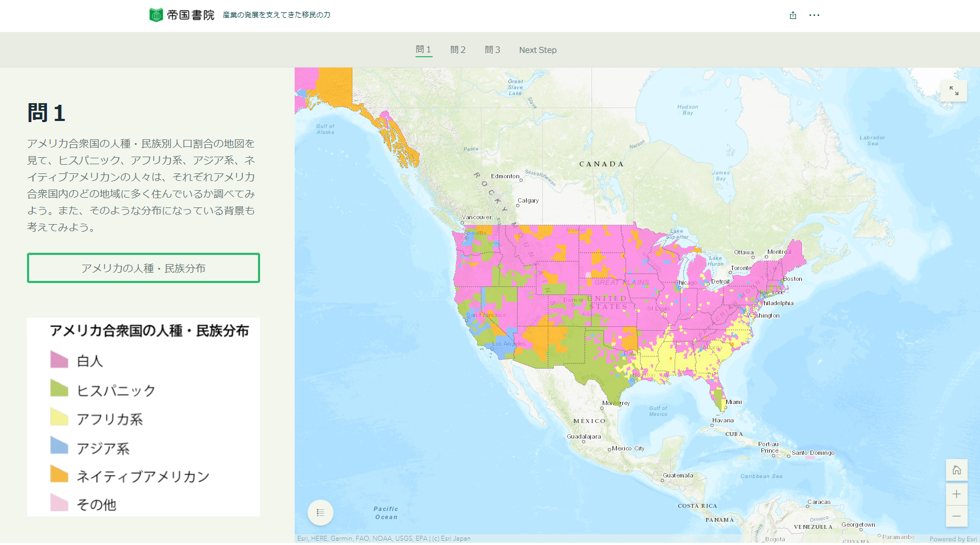Return to the 問1 tab
The image size is (980, 545).
click(x=424, y=50)
